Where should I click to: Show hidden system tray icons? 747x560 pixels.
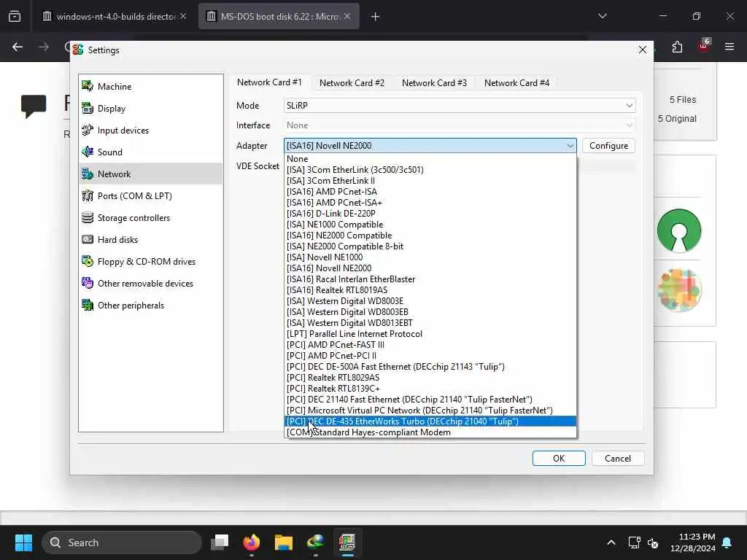(611, 542)
